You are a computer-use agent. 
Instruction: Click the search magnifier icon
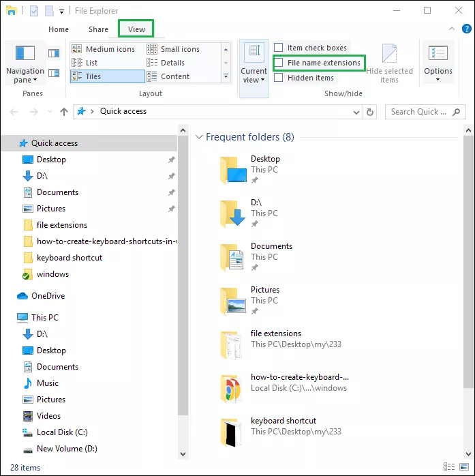[456, 112]
